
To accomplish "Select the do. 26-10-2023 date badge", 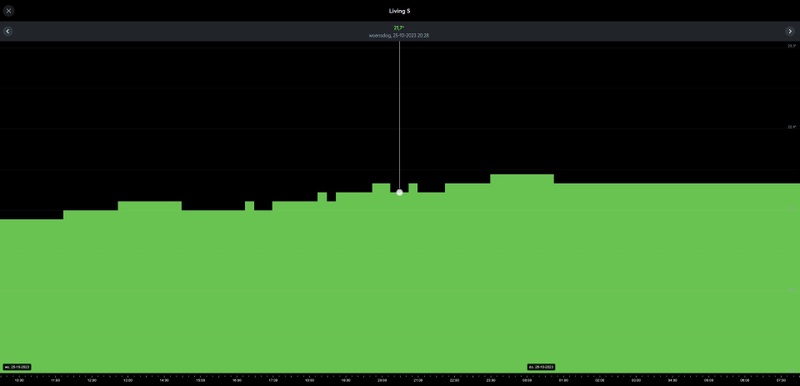I will [541, 367].
